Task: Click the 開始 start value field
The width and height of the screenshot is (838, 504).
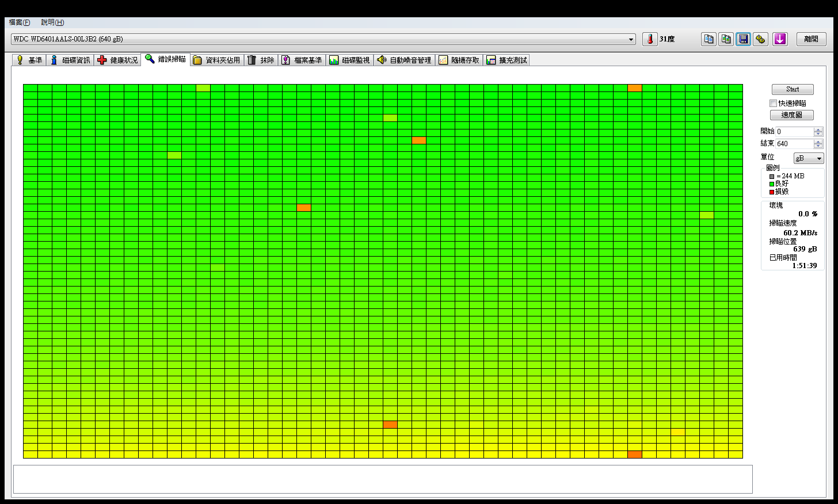Action: coord(794,132)
